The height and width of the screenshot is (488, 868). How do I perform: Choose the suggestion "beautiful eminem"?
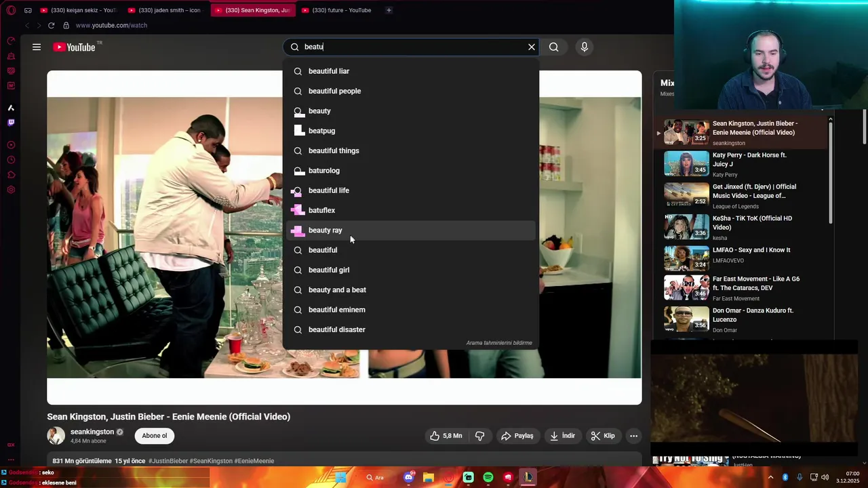tap(410, 310)
